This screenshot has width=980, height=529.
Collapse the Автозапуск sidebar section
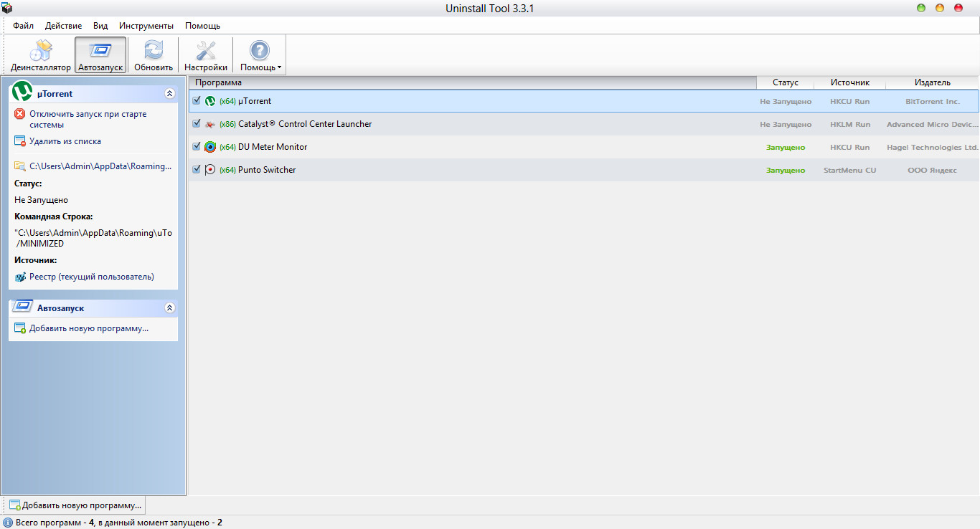coord(170,308)
